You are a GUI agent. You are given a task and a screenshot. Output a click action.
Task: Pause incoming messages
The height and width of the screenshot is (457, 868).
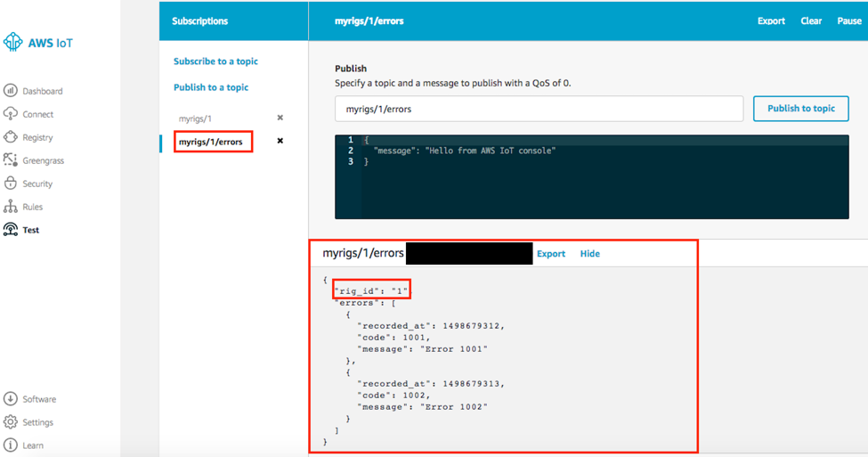(x=849, y=21)
